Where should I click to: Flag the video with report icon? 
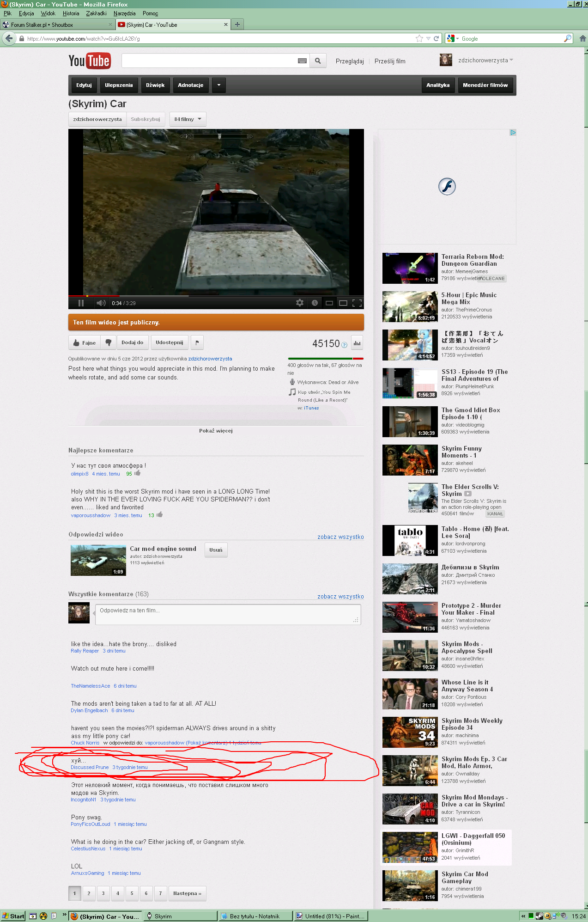point(197,342)
